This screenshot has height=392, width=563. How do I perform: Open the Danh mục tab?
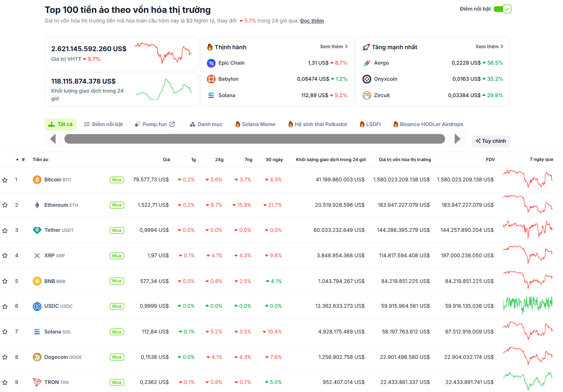coord(206,124)
